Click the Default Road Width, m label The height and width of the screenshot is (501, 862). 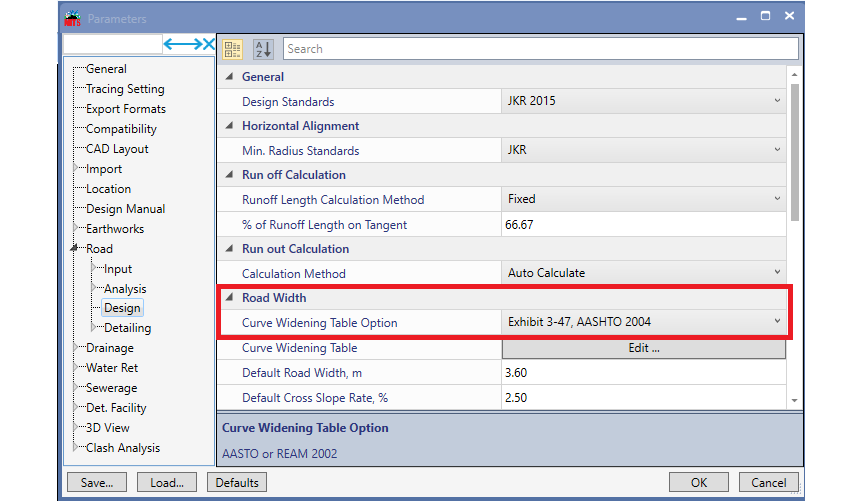tap(302, 372)
